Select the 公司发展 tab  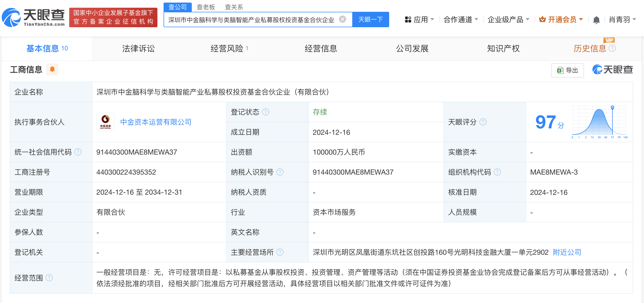tap(412, 48)
